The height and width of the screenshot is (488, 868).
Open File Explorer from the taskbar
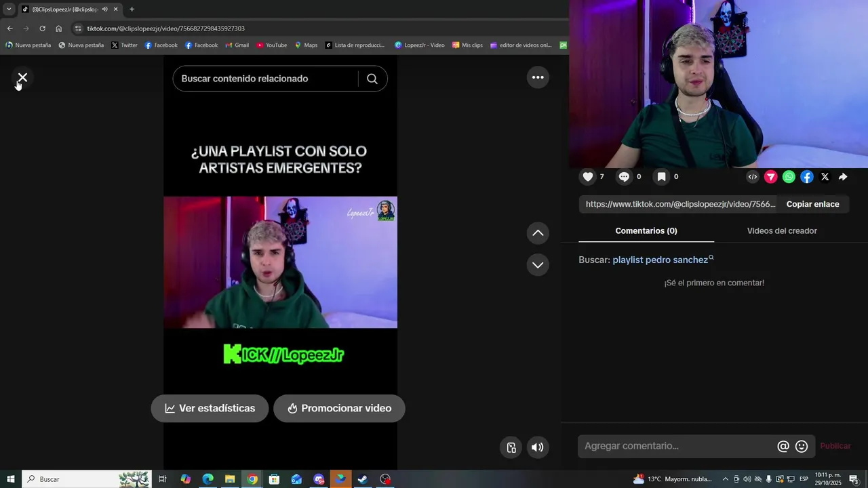point(230,479)
